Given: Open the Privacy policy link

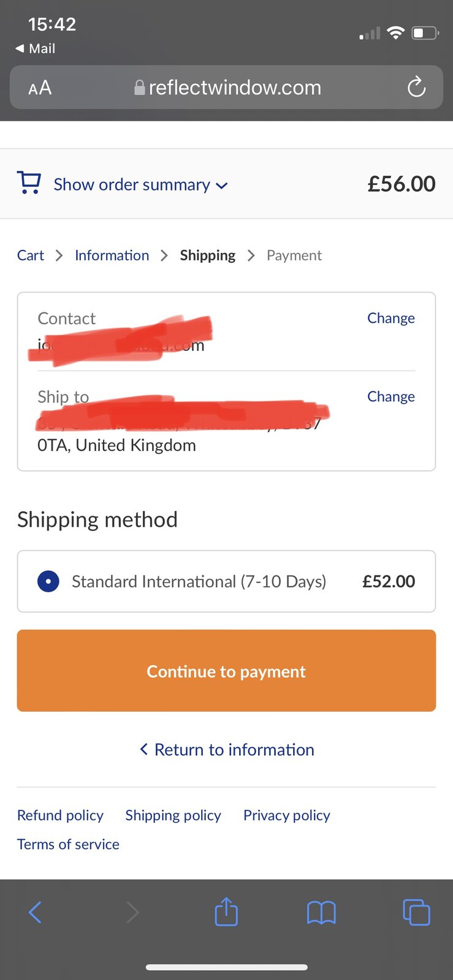Looking at the screenshot, I should click(286, 815).
